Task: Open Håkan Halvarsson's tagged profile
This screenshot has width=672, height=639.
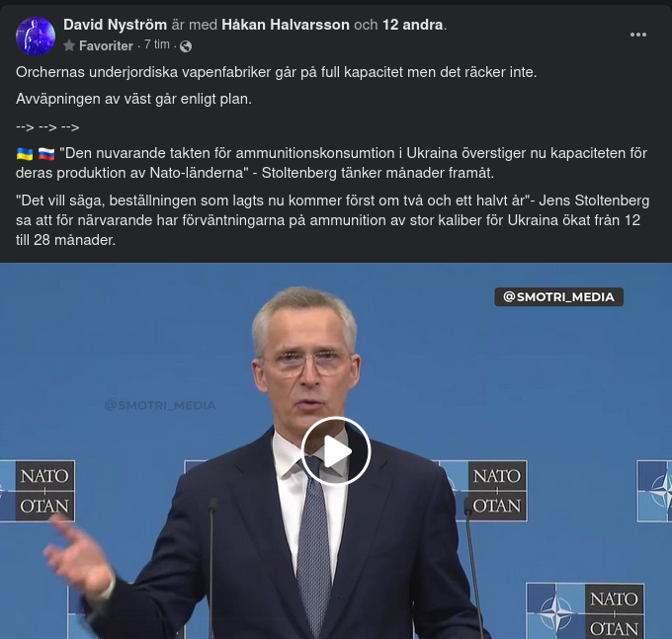Action: (x=286, y=25)
